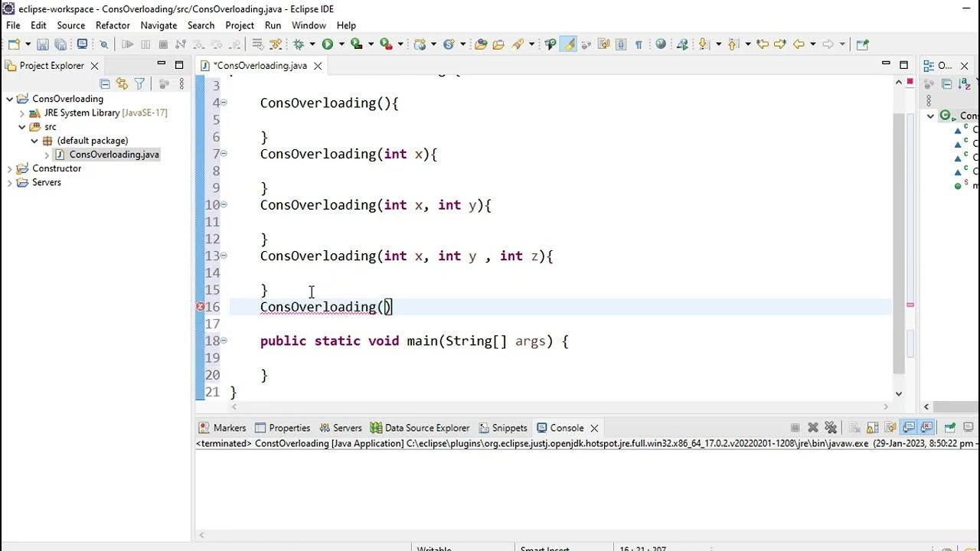Toggle the Mark Occurrences highlighter icon
Image resolution: width=980 pixels, height=551 pixels.
click(x=568, y=44)
